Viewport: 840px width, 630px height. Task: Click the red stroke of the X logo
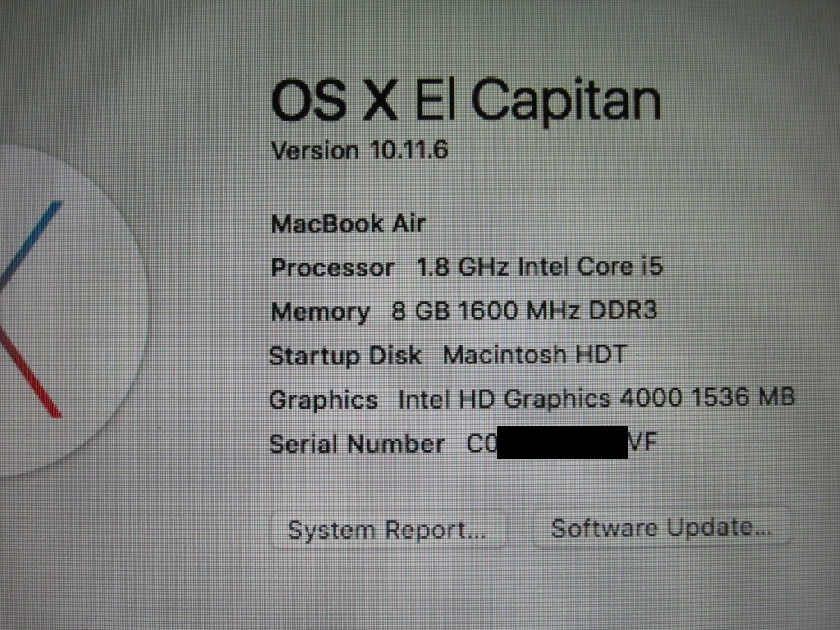[31, 373]
